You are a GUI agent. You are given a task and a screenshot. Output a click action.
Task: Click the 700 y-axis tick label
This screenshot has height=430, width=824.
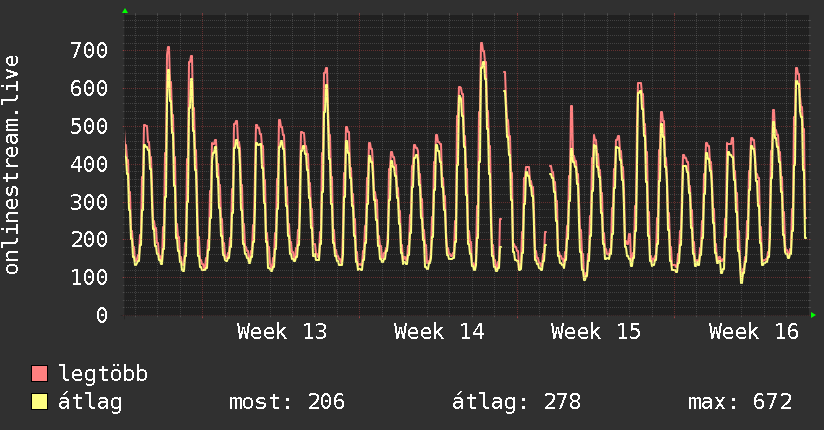click(89, 51)
